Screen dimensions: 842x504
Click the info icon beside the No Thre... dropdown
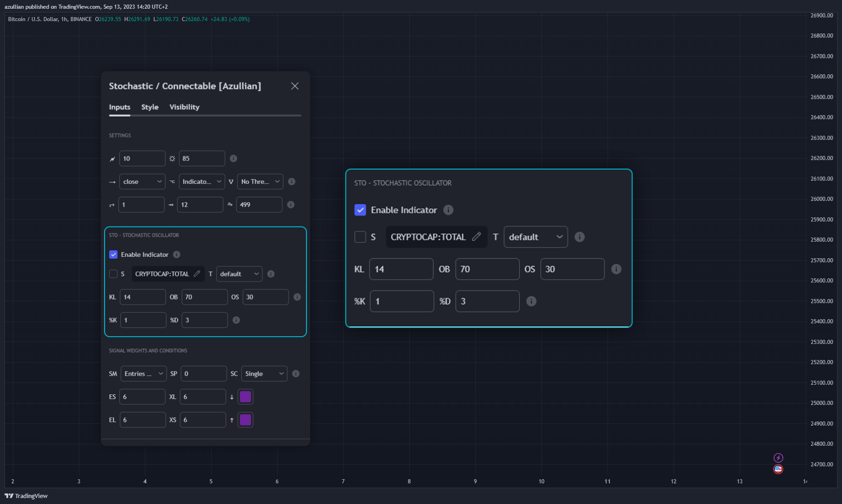pos(292,182)
